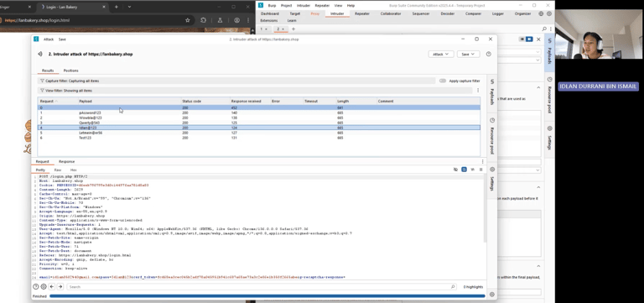
Task: Open new Chrome tab plus button
Action: click(x=117, y=7)
